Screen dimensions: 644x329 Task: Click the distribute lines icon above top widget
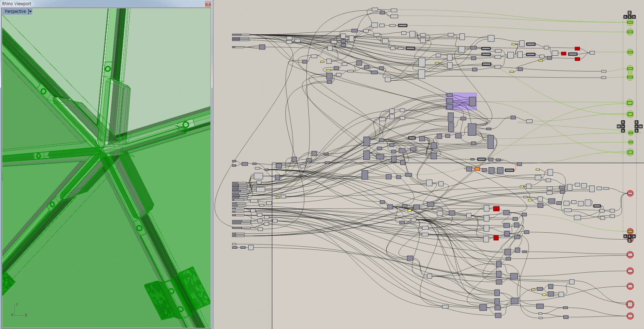(629, 13)
